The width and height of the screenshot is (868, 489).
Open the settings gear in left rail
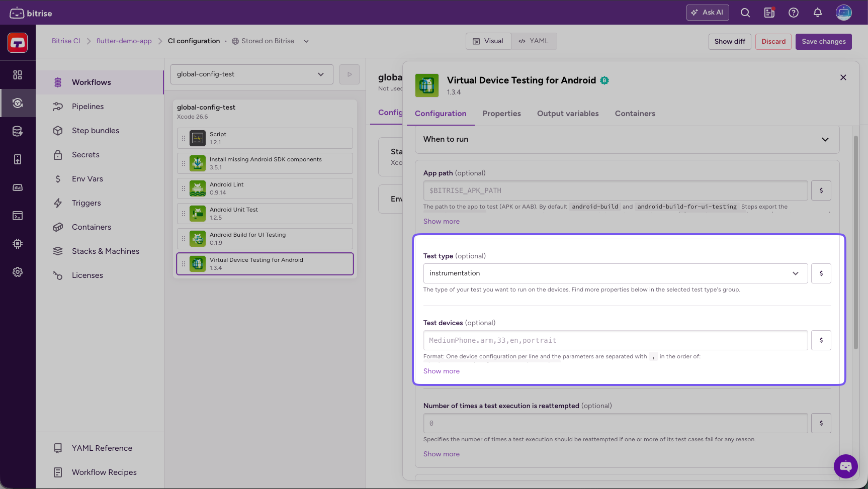pos(18,272)
